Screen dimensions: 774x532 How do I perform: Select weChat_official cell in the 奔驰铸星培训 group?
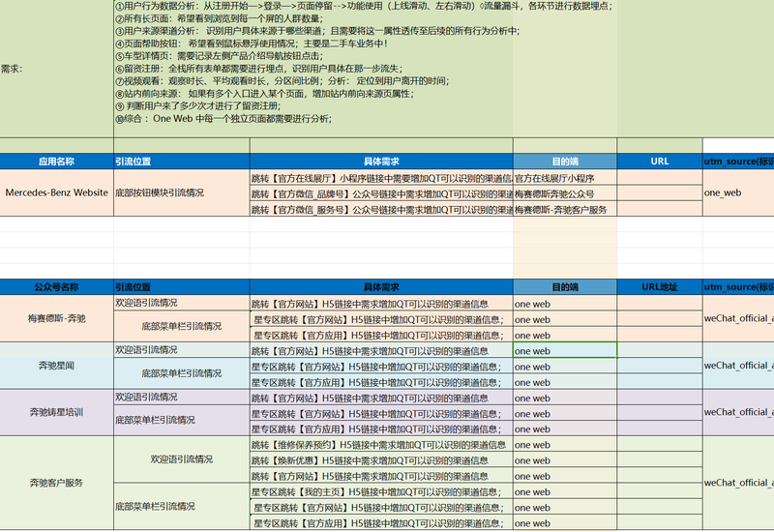738,413
